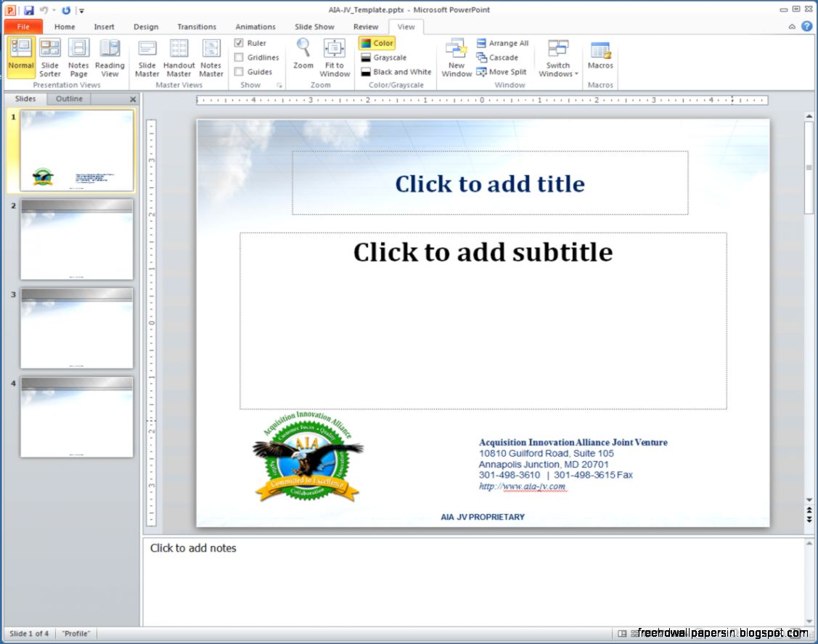
Task: Switch to the Outline pane tab
Action: coord(69,99)
